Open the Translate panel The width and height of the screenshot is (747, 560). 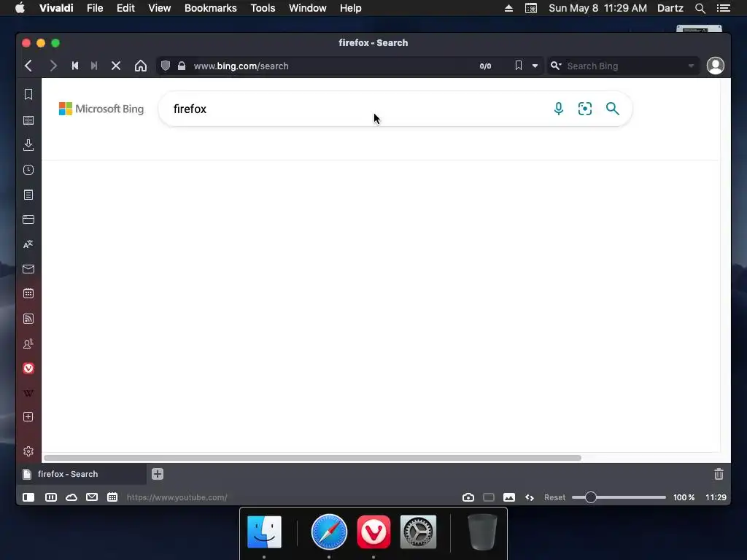[x=28, y=244]
